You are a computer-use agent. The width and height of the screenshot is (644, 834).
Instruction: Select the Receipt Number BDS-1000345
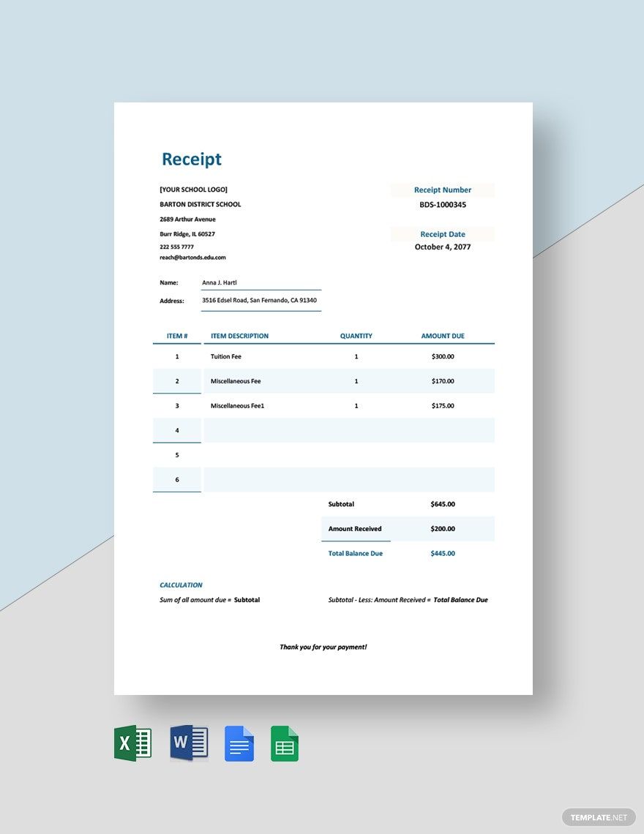point(442,204)
